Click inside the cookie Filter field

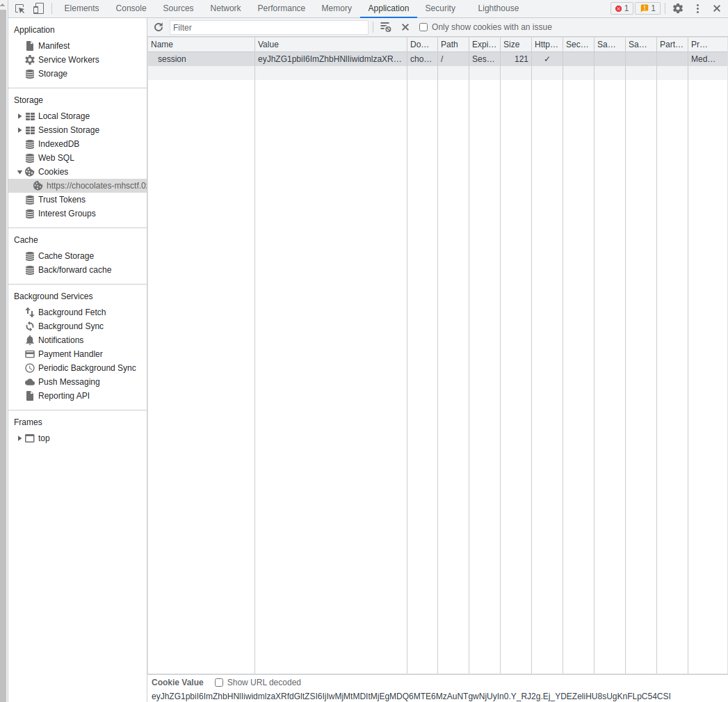click(271, 26)
